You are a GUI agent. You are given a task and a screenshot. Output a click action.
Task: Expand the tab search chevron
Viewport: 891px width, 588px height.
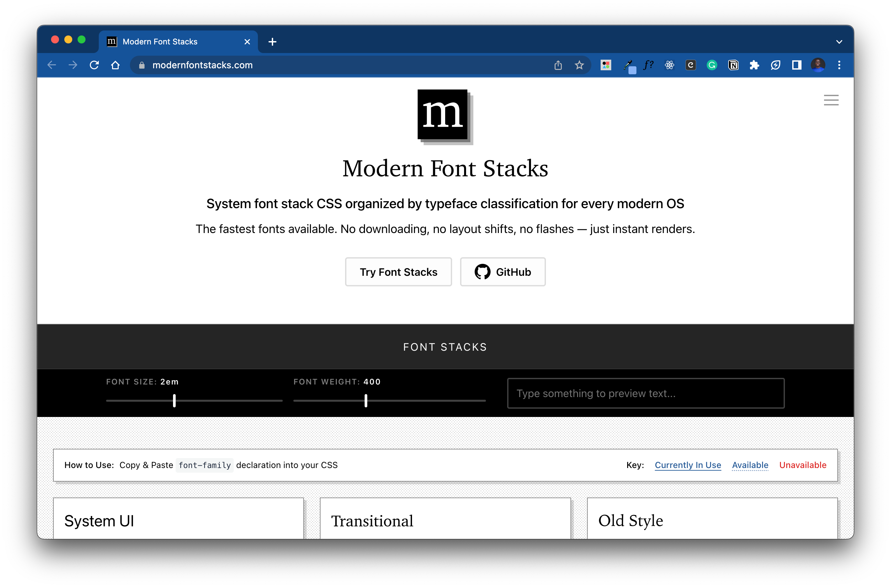(x=839, y=42)
